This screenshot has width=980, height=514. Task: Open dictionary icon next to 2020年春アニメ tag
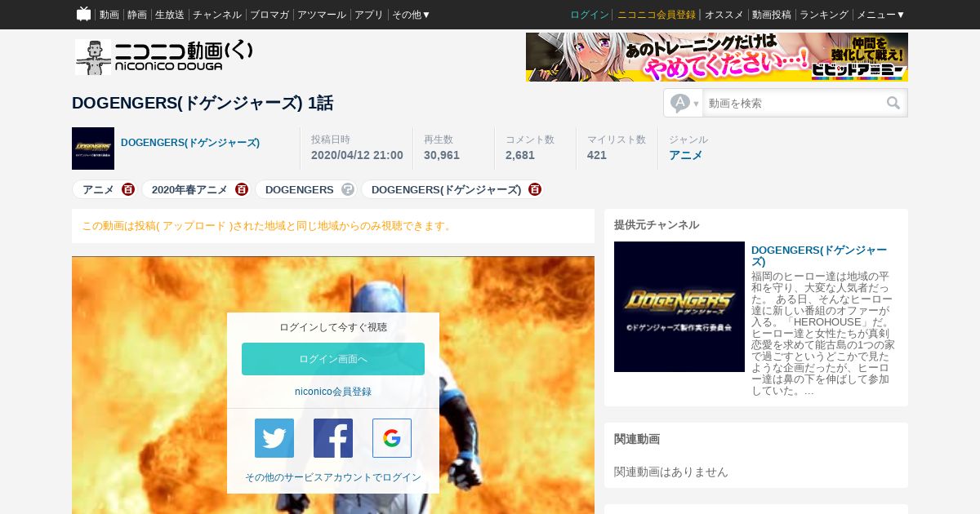coord(242,189)
